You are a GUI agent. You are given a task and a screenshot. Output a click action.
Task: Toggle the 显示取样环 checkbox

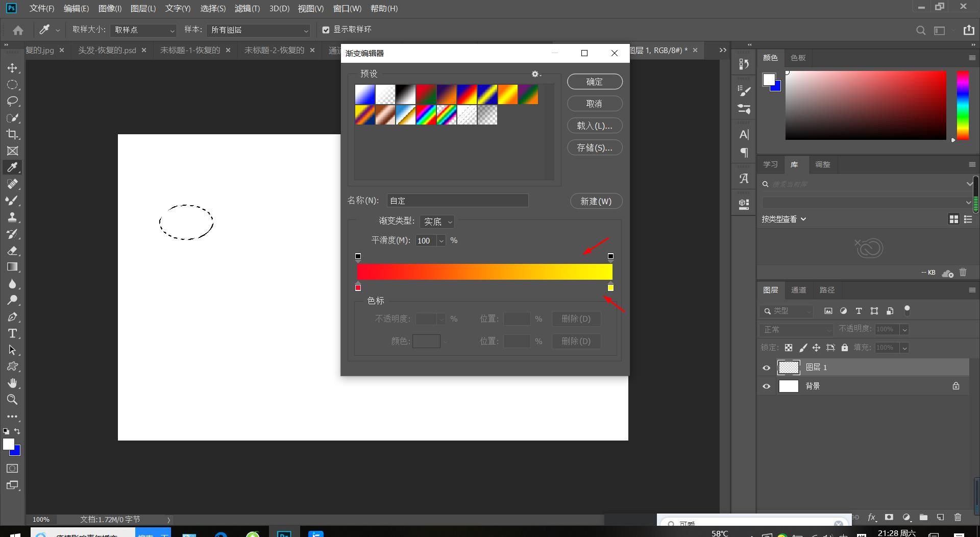[x=326, y=30]
